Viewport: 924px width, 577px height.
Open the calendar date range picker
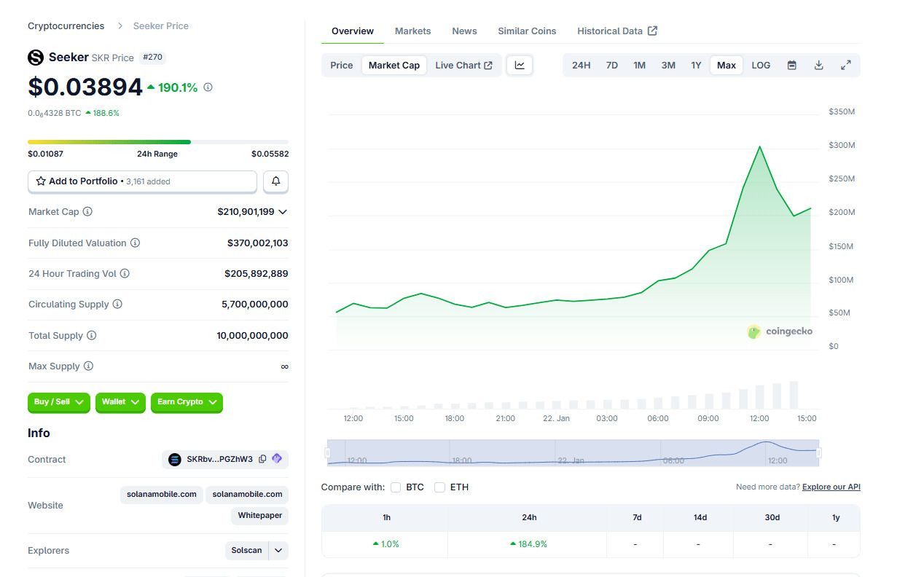(792, 65)
